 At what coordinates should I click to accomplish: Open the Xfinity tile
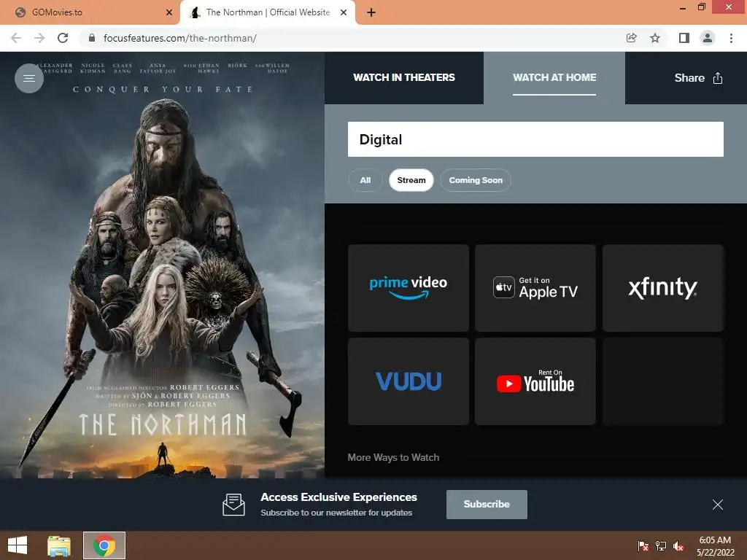pos(662,288)
